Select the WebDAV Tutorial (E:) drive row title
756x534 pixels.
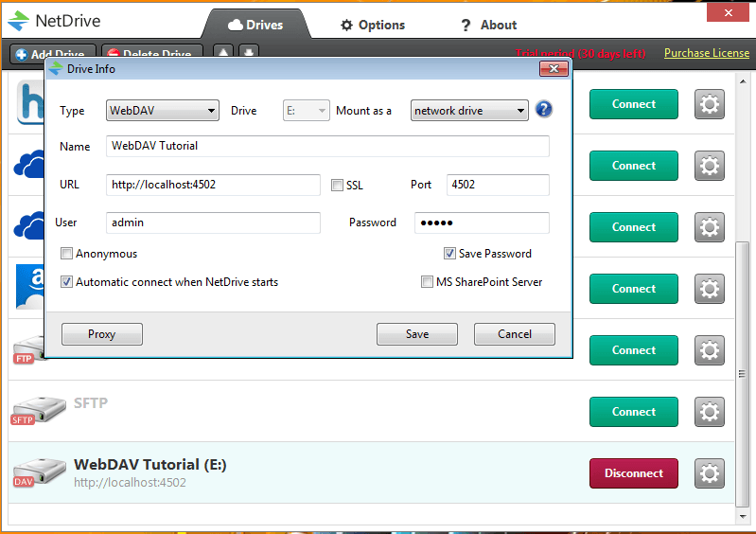(149, 465)
